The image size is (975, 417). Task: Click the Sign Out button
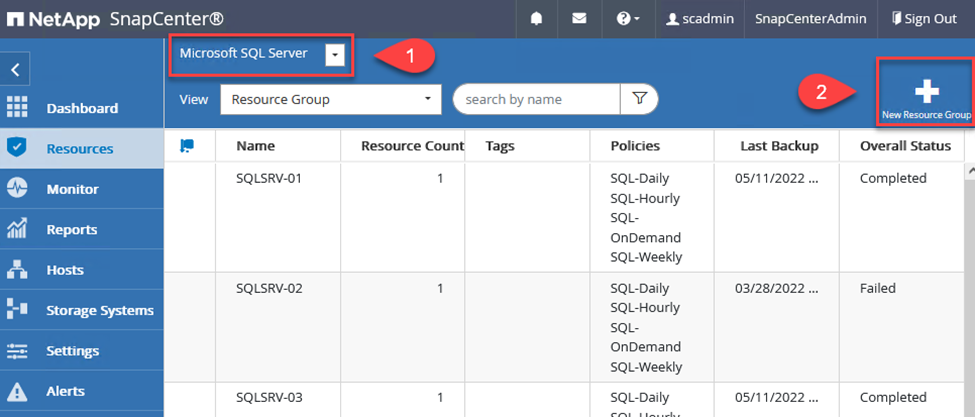pyautogui.click(x=923, y=18)
